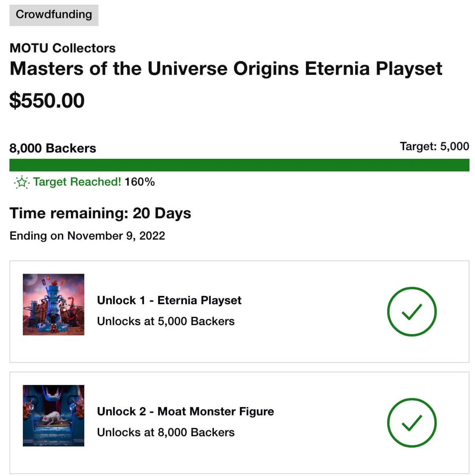Click the 8,000 Backers counter
Viewport: 475px width, 476px height.
click(53, 148)
